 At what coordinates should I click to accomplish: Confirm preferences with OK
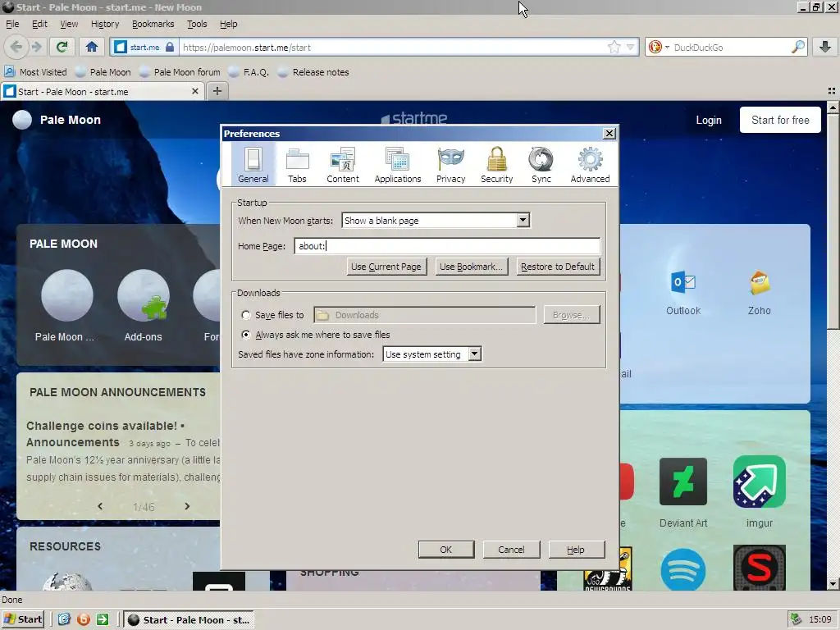coord(446,550)
